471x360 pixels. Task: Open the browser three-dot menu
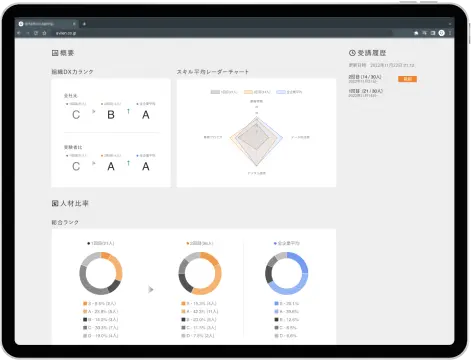point(450,33)
